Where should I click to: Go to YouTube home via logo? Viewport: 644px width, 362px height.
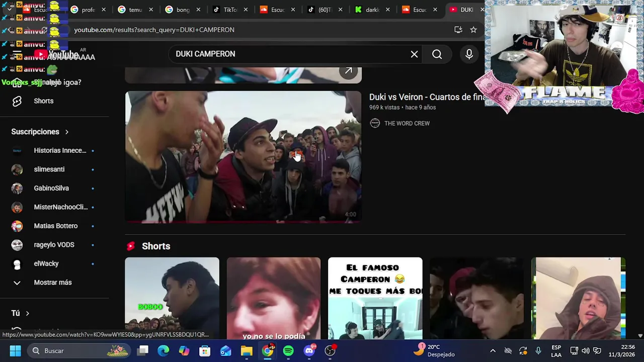55,54
